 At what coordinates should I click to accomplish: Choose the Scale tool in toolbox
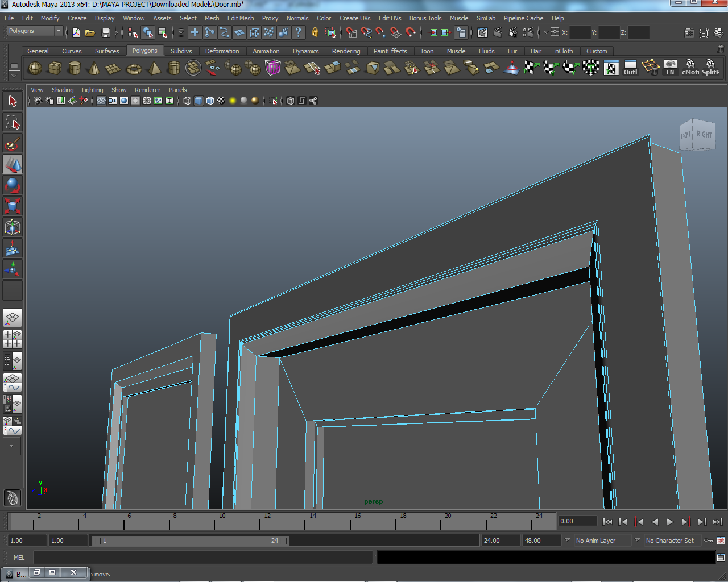(x=13, y=206)
